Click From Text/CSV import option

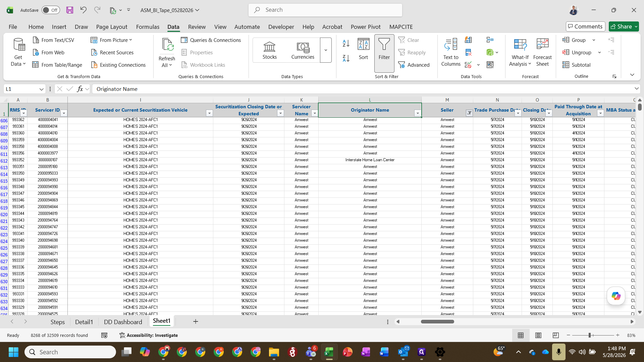pos(53,40)
